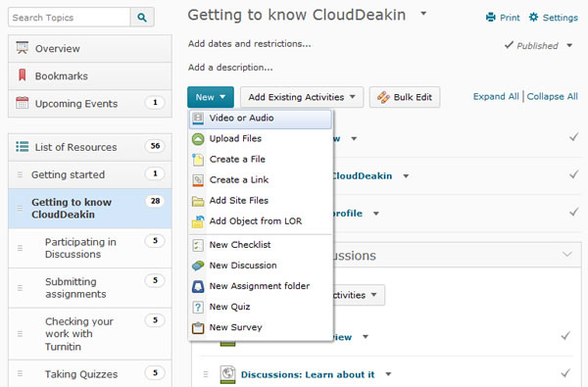Screen dimensions: 588x387
Task: Click Collapse All
Action: click(552, 97)
